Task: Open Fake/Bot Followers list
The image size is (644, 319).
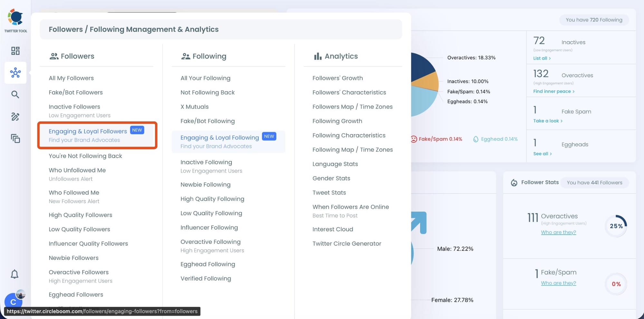Action: coord(75,92)
